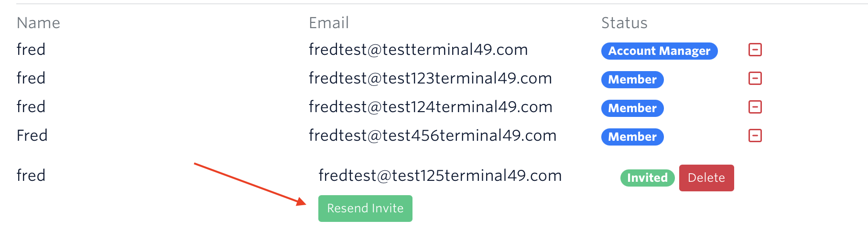Image resolution: width=868 pixels, height=230 pixels.
Task: Click Member badge for test124terminal49 user
Action: pyautogui.click(x=632, y=108)
